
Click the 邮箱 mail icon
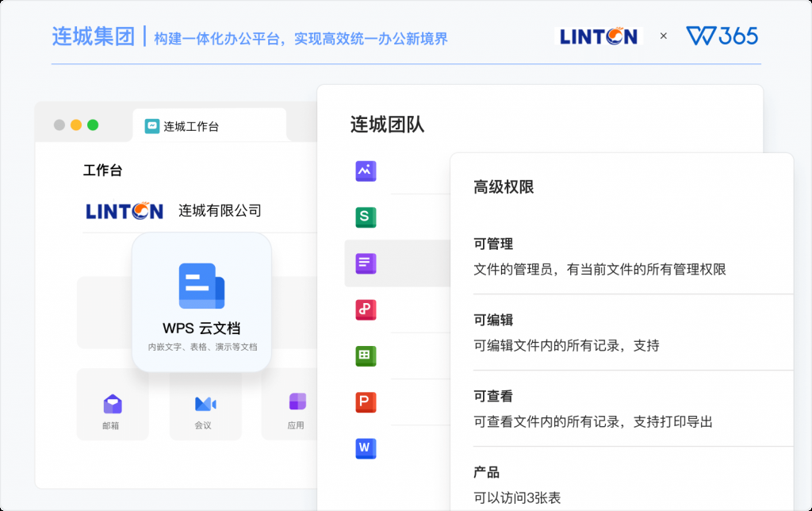click(113, 404)
